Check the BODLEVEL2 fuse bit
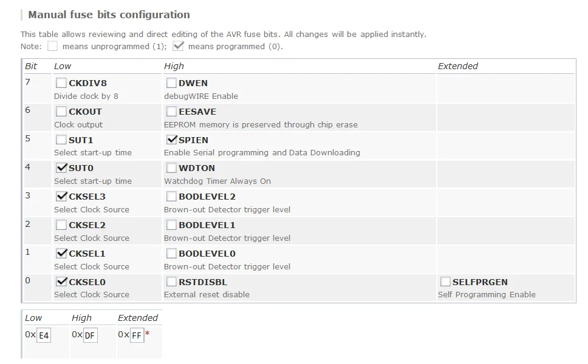 [171, 197]
